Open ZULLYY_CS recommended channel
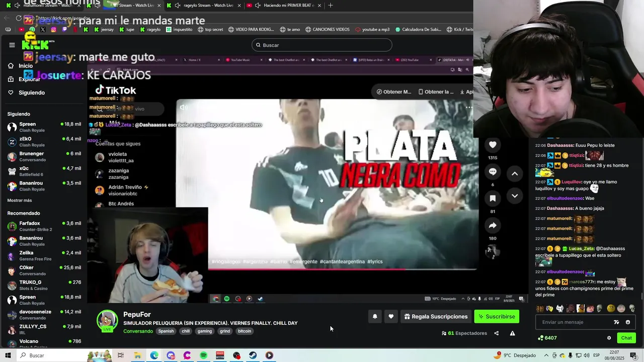Screen dimensions: 644x362 pos(44,329)
